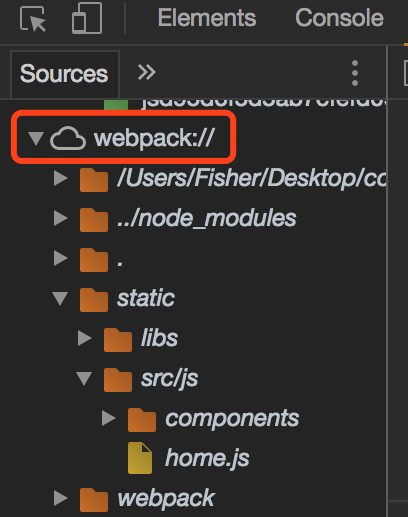This screenshot has width=408, height=517.
Task: Select the Sources tab
Action: pyautogui.click(x=64, y=74)
